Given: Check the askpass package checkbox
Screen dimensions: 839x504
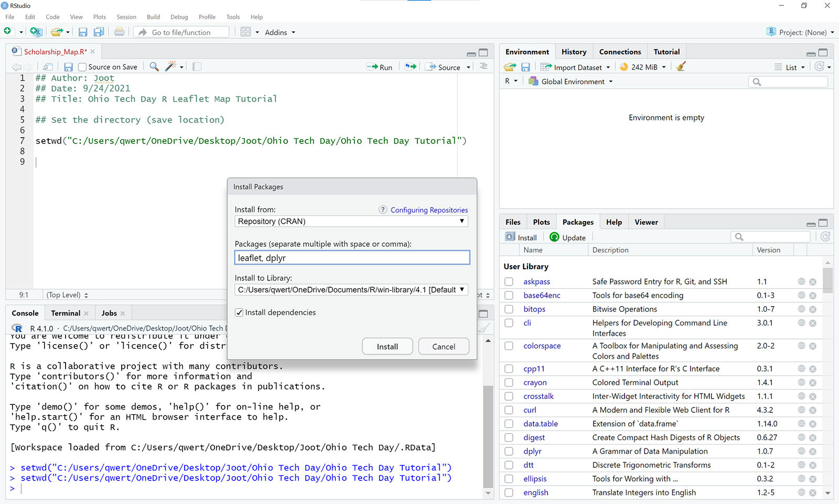Looking at the screenshot, I should click(x=509, y=282).
